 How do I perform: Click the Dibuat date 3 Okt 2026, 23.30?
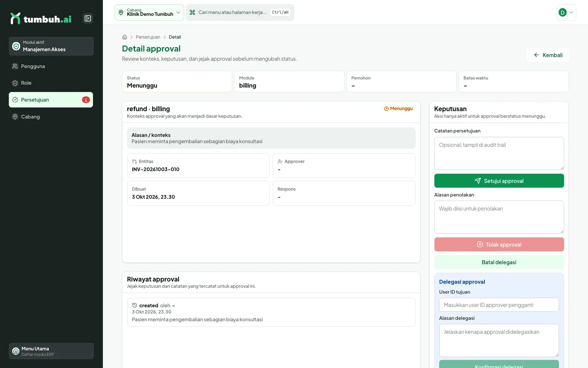tap(154, 197)
